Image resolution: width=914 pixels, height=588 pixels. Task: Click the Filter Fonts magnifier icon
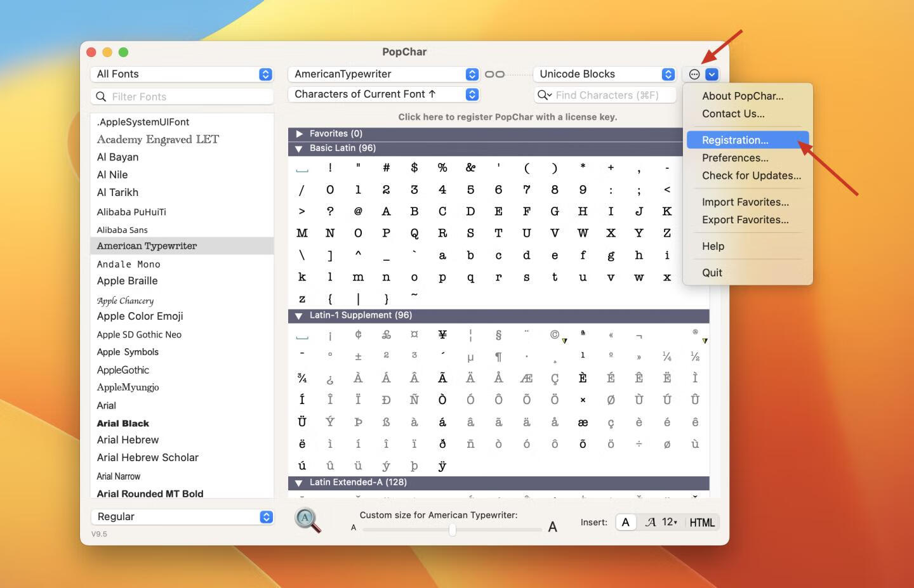click(x=101, y=96)
